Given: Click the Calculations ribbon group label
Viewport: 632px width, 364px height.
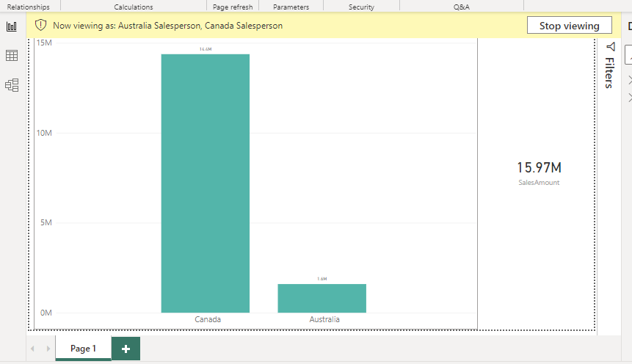Looking at the screenshot, I should coord(134,7).
